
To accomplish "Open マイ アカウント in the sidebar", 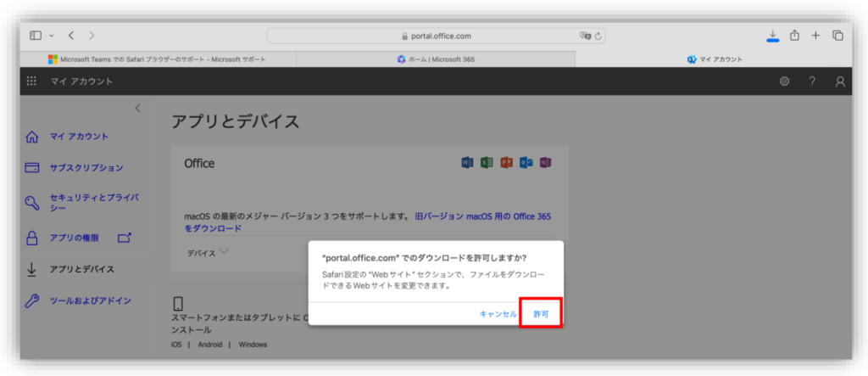I will pos(79,137).
